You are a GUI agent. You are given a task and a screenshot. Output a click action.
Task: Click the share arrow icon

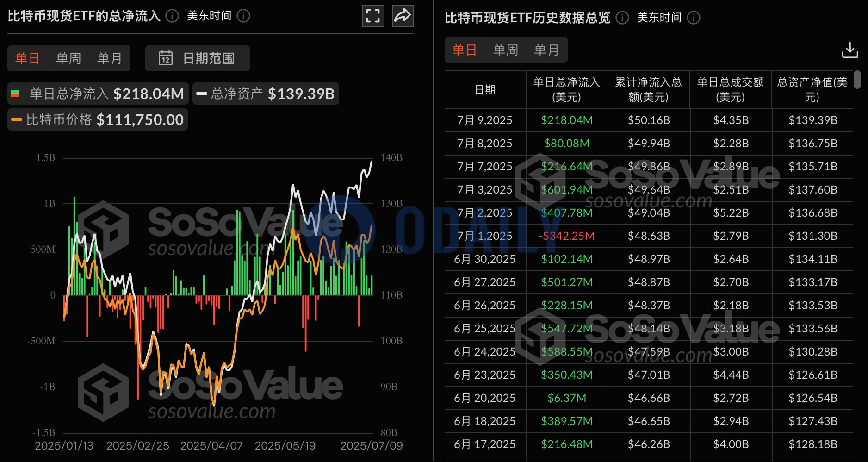pyautogui.click(x=403, y=16)
